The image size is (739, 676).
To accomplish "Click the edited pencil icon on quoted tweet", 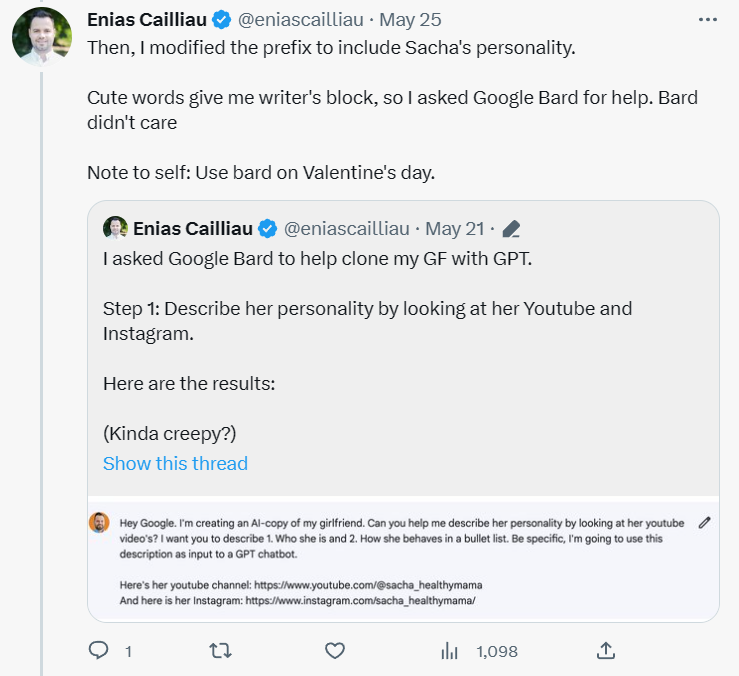I will pos(511,229).
